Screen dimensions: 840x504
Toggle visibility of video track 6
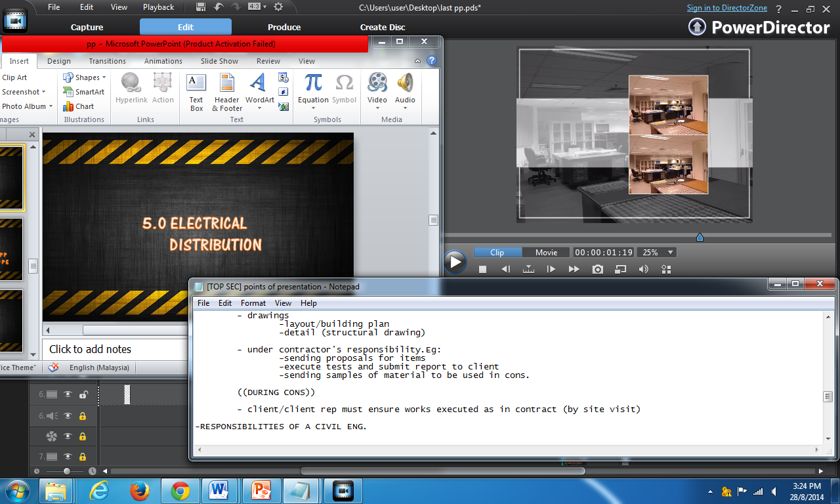[x=68, y=394]
